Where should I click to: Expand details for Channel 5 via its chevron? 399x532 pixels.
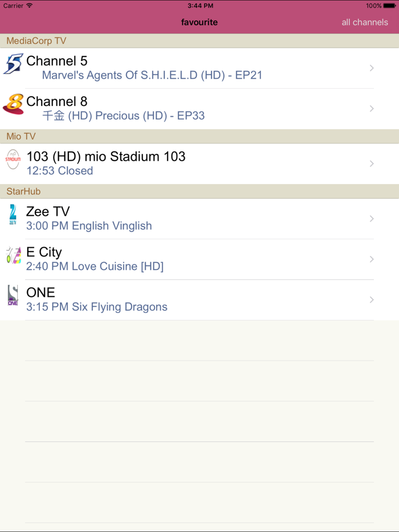click(372, 68)
